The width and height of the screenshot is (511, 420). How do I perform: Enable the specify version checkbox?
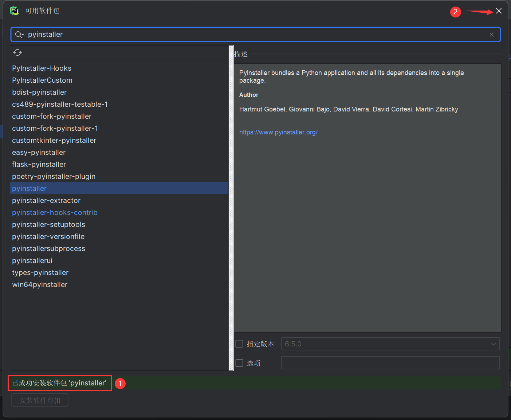point(239,344)
